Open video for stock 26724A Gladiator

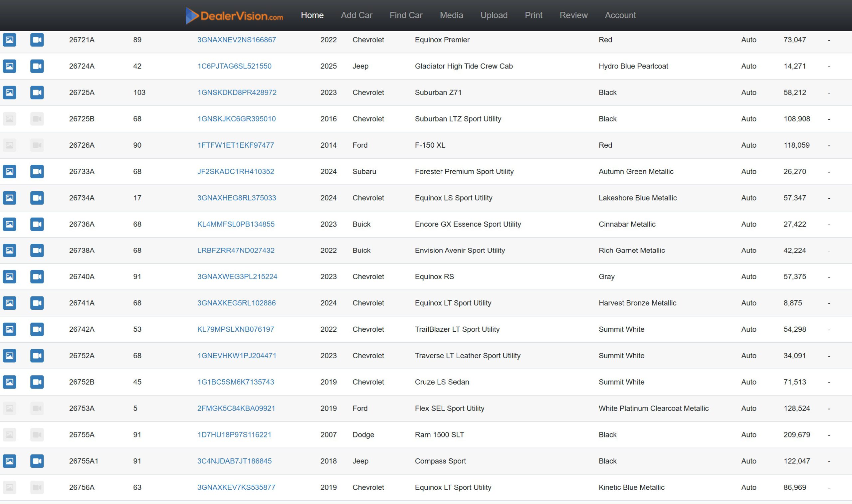(37, 66)
